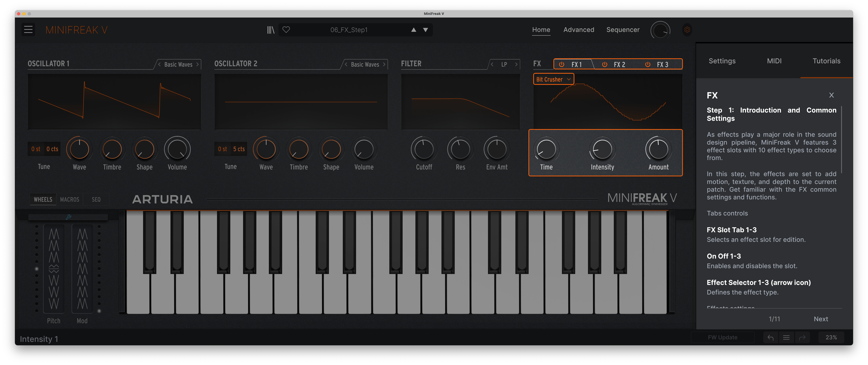
Task: Click the tutorial panel scrollbar
Action: point(842,140)
